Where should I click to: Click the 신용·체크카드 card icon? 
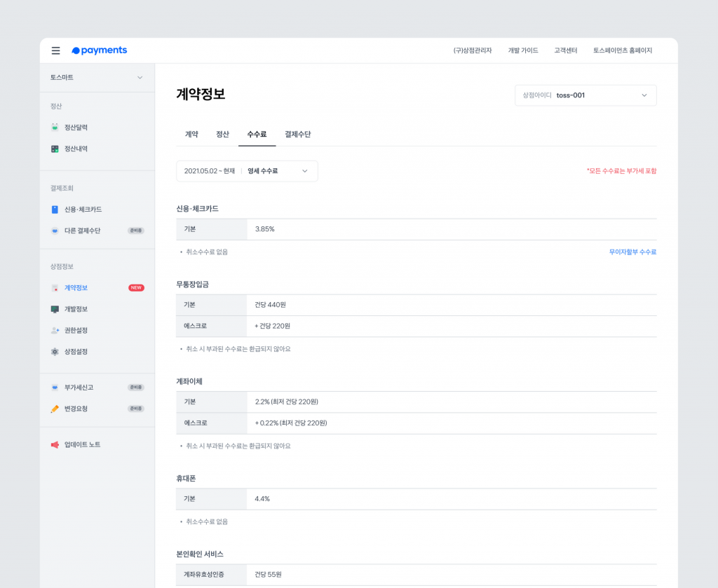[55, 209]
